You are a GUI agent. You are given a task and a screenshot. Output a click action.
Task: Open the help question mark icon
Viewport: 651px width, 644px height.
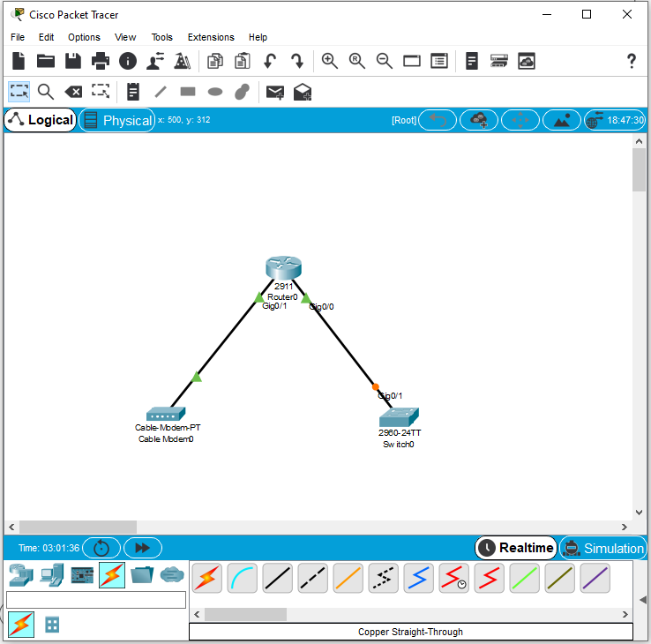pos(631,61)
